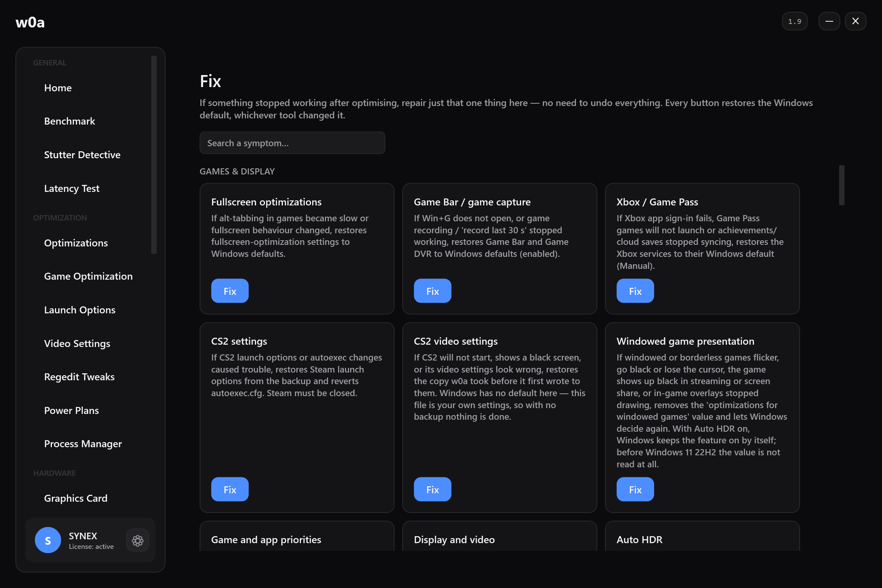Open the Home page
This screenshot has width=882, height=588.
[x=58, y=88]
